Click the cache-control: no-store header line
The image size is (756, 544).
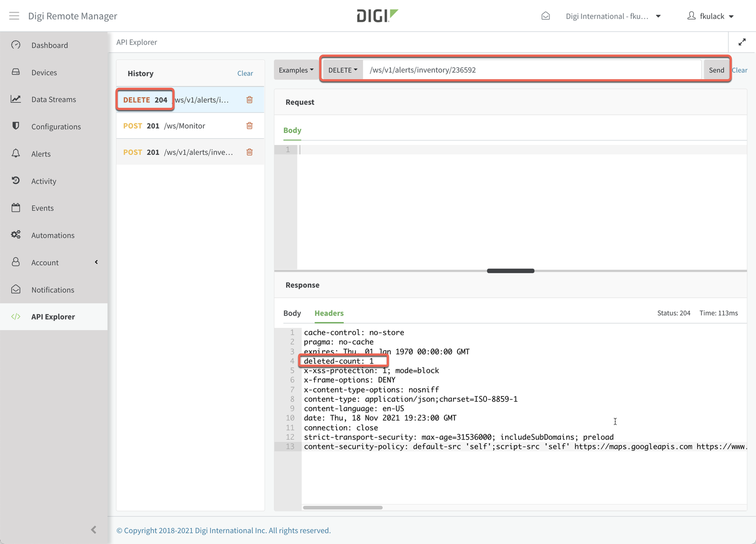354,332
